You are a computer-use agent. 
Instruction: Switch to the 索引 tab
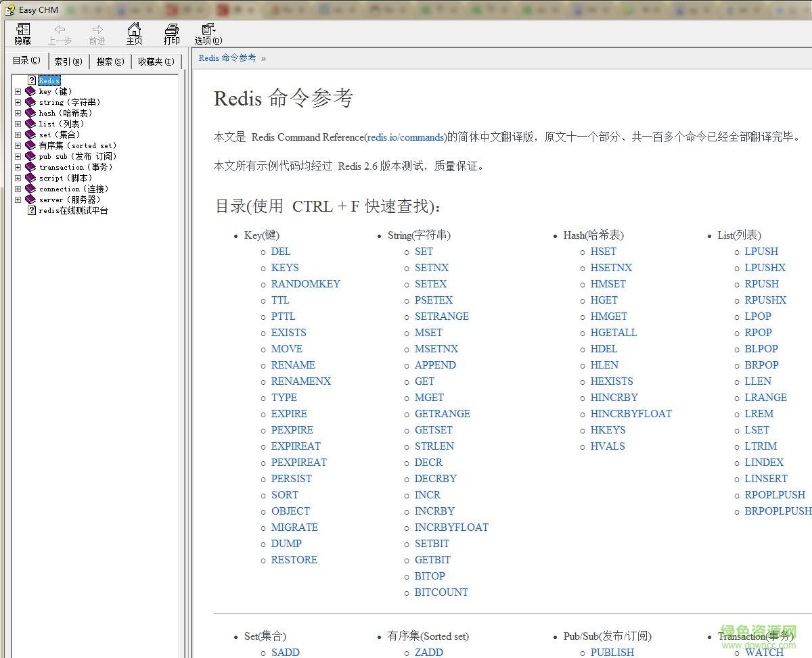tap(68, 61)
